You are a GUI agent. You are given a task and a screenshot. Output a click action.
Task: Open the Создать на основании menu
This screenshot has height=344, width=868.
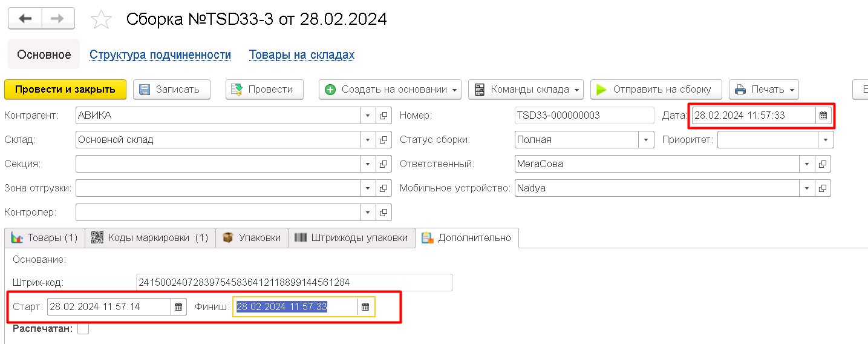[x=390, y=90]
